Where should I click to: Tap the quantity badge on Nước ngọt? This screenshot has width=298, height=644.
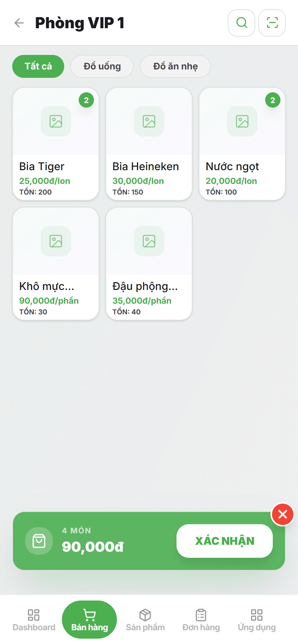pos(273,100)
